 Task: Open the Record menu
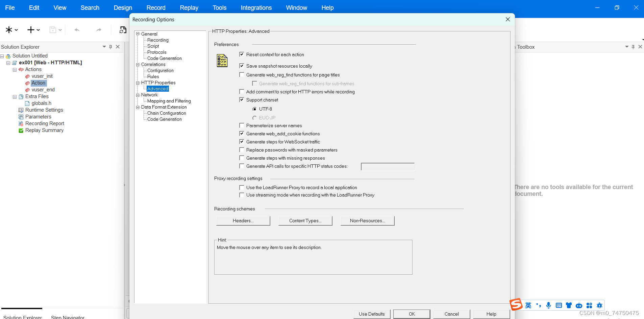click(x=156, y=7)
